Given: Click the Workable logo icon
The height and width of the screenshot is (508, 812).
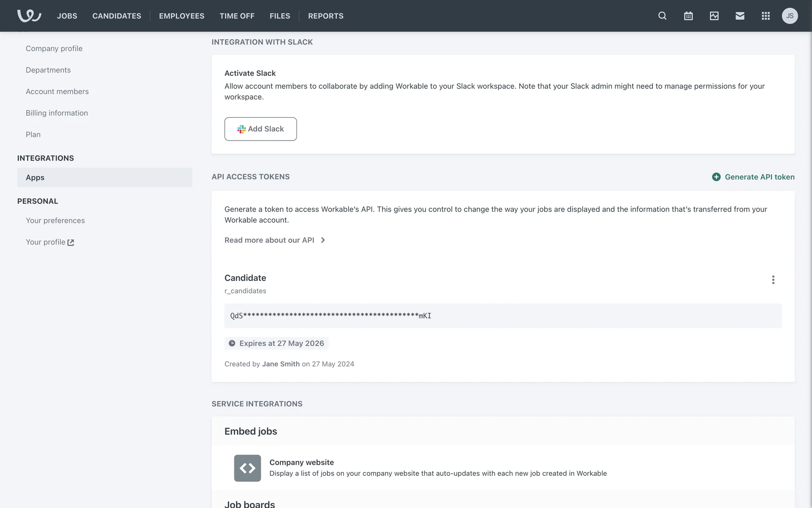Looking at the screenshot, I should 29,16.
